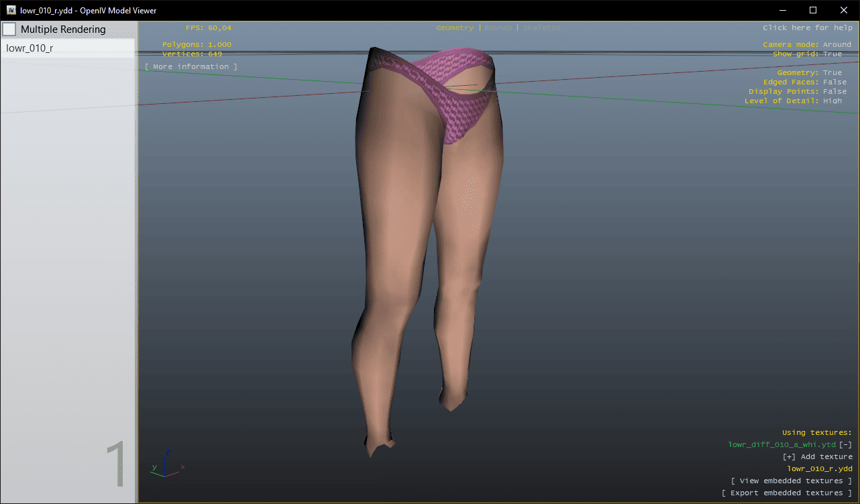Select the lowr_diff_010_a_whi.ytd texture
The width and height of the screenshot is (860, 504).
tap(782, 444)
